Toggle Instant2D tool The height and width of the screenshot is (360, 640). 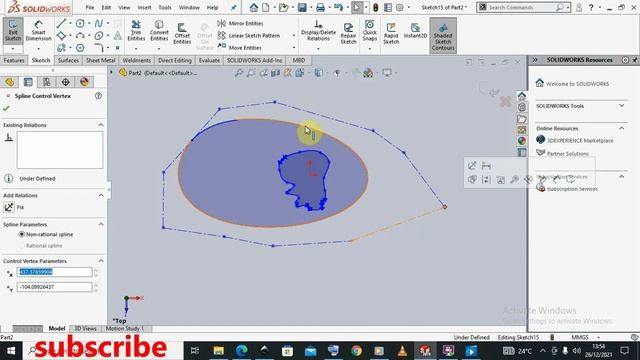[x=415, y=31]
